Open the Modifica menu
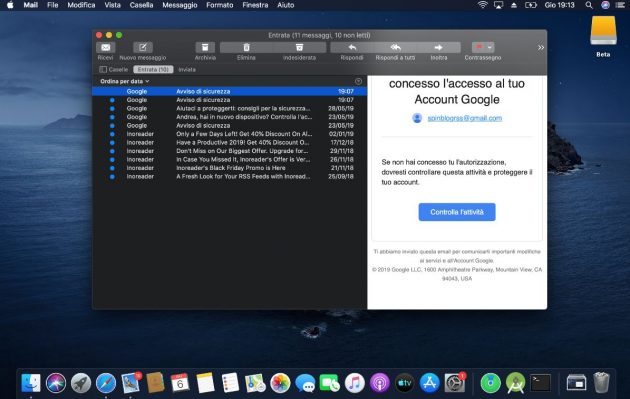The height and width of the screenshot is (399, 630). (81, 5)
